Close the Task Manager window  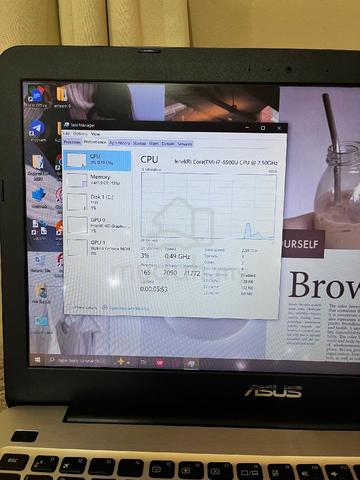pos(279,128)
